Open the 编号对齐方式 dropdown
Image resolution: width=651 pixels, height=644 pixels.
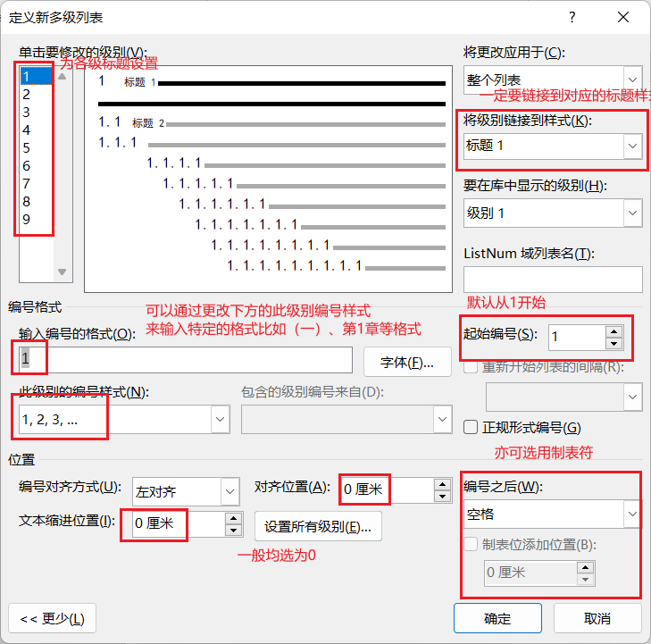pyautogui.click(x=230, y=491)
